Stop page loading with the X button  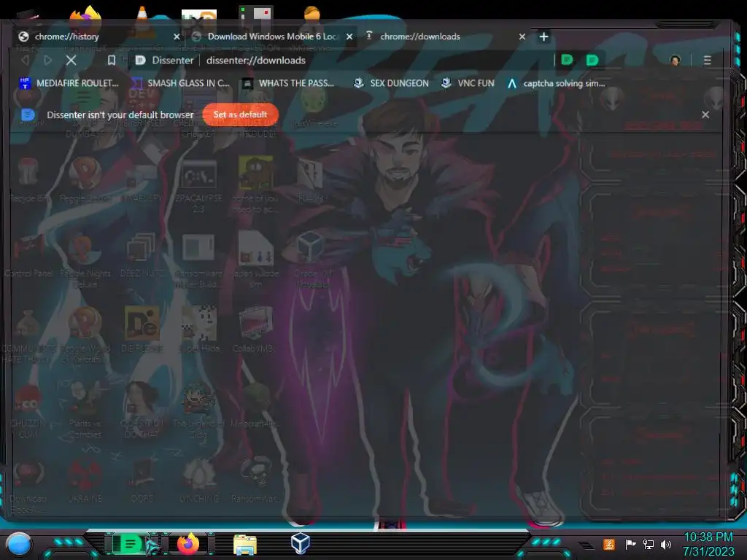pyautogui.click(x=71, y=60)
